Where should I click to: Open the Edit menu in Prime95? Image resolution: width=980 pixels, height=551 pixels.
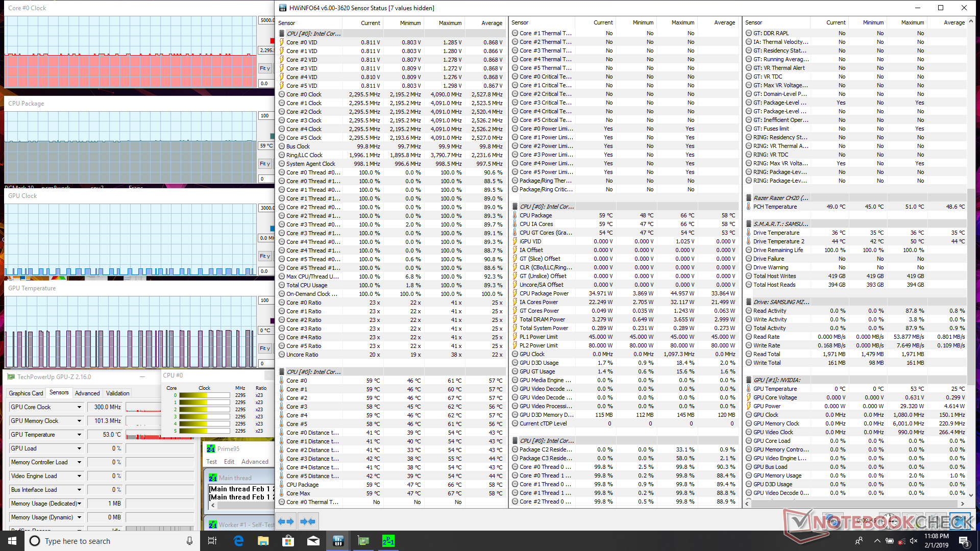click(229, 462)
